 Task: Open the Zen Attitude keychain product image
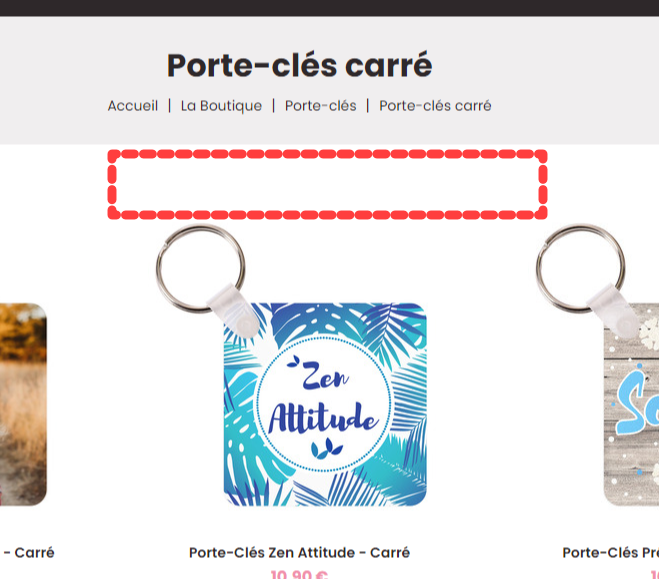click(325, 404)
